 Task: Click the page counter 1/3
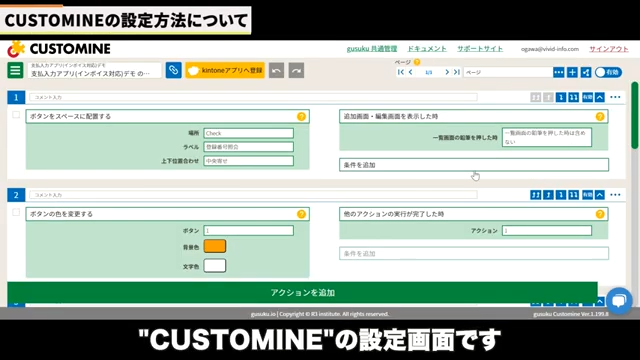pyautogui.click(x=429, y=72)
